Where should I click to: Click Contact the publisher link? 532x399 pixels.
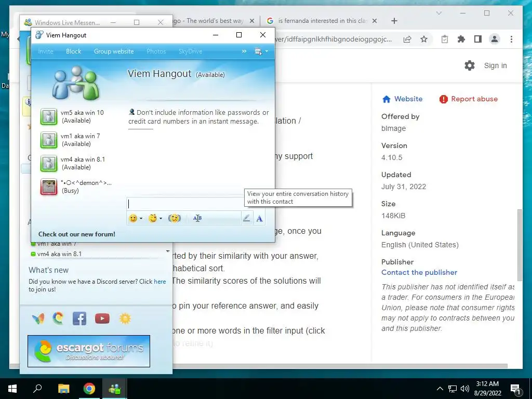click(x=419, y=272)
